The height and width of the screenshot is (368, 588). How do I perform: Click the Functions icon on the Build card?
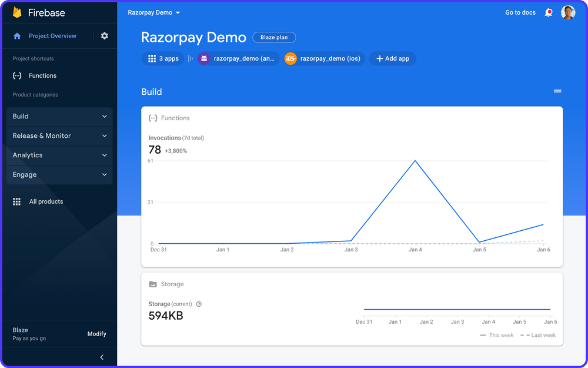tap(152, 118)
